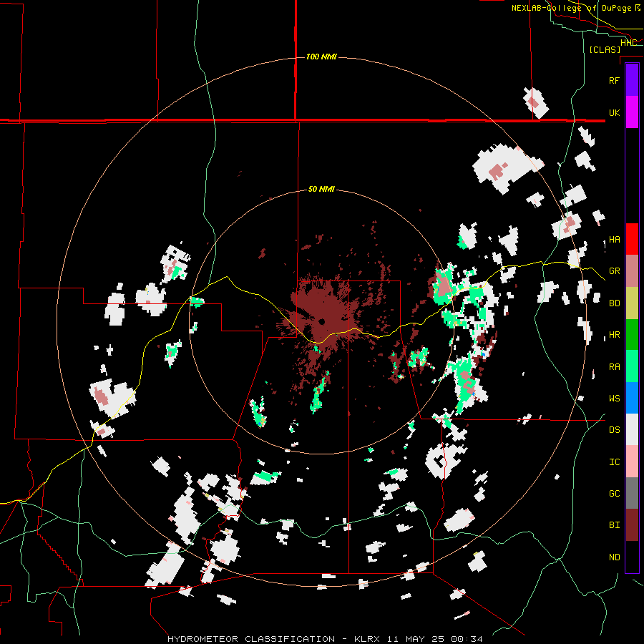Click the black ND legend swatch
This screenshot has width=644, height=644.
632,557
